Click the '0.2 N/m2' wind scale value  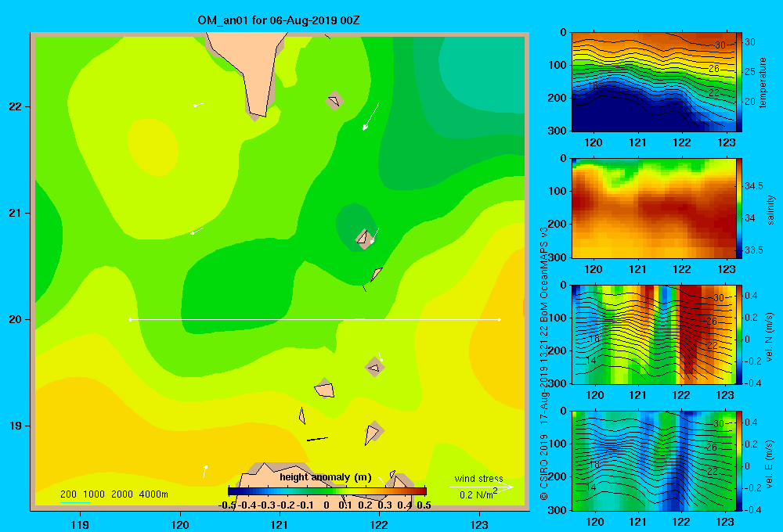478,494
